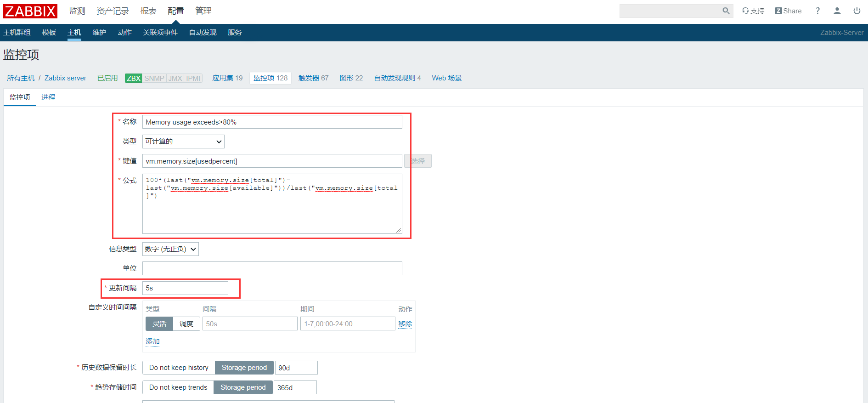Open the 配置 top menu

[176, 11]
